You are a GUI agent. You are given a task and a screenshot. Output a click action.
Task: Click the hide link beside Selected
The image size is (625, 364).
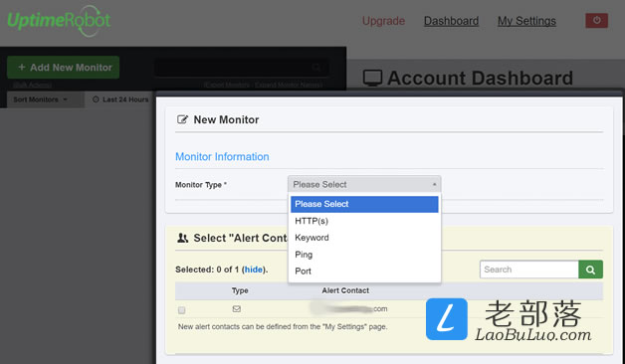coord(254,270)
